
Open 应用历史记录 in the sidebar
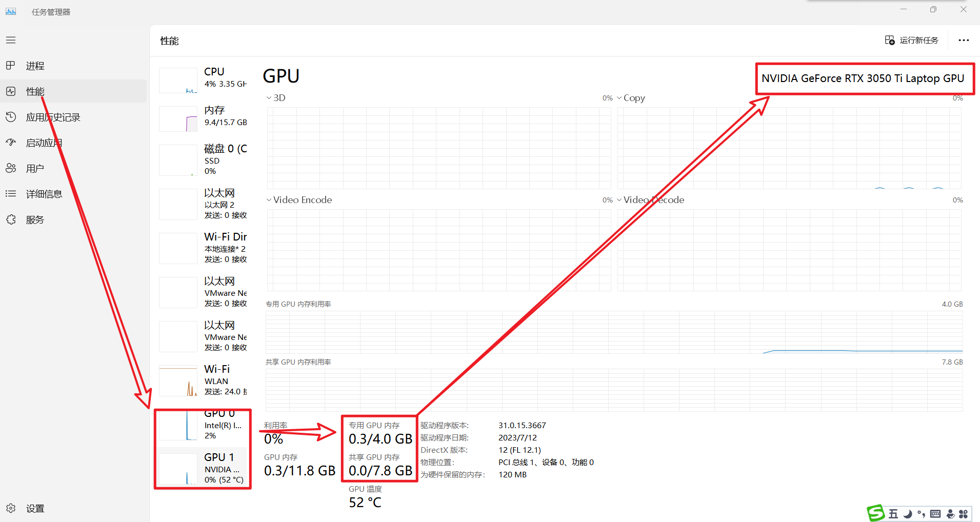coord(74,117)
